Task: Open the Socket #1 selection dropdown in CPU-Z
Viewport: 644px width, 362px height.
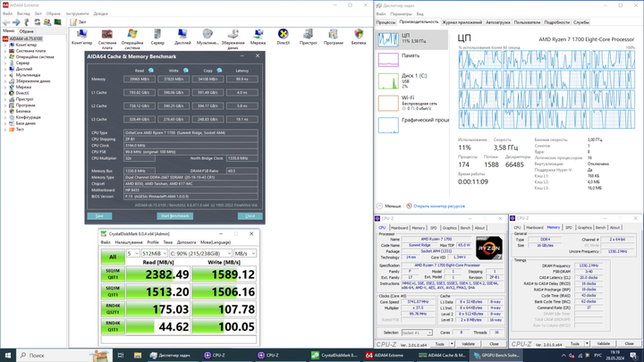Action: coord(417,333)
